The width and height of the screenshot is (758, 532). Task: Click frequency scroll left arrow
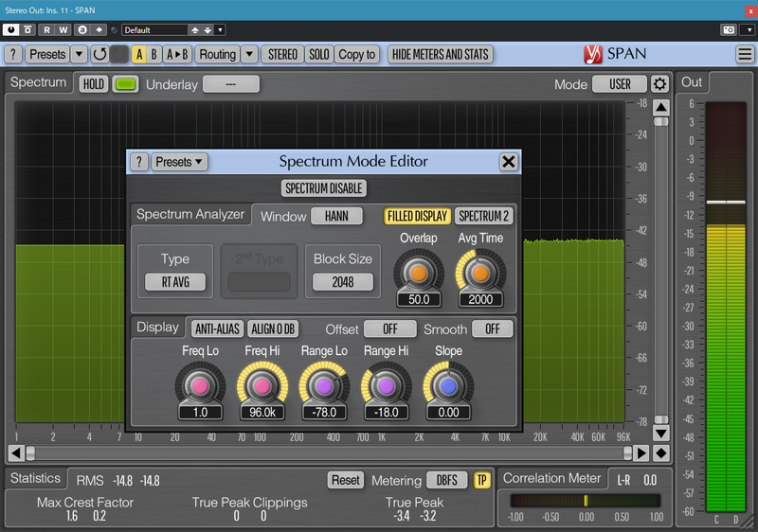point(16,453)
